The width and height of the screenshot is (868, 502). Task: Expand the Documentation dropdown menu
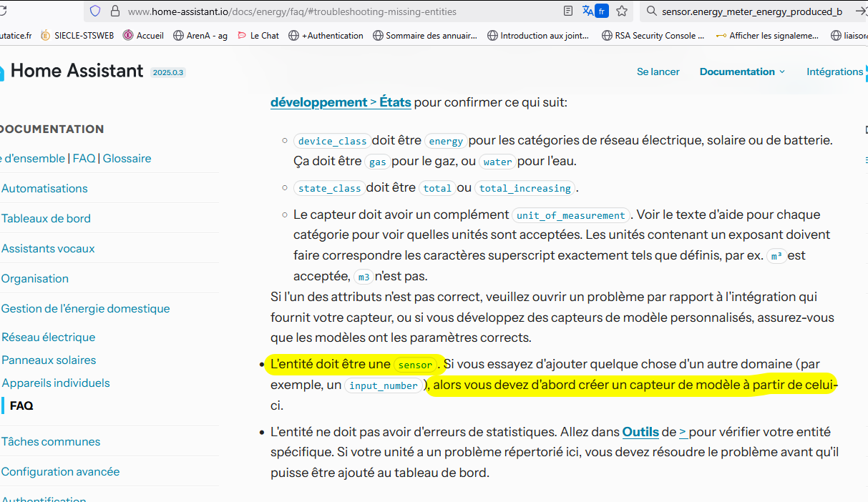point(742,72)
